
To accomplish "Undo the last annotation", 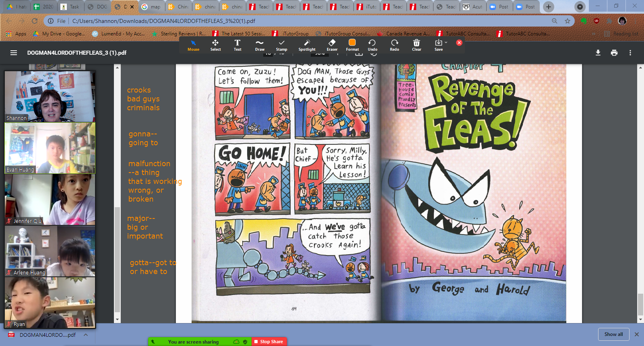I will (x=372, y=45).
